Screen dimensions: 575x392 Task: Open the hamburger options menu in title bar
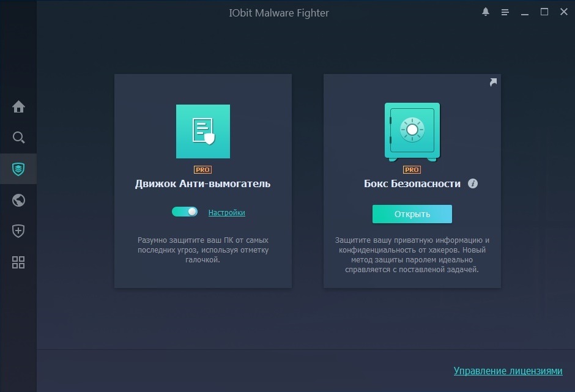(505, 12)
